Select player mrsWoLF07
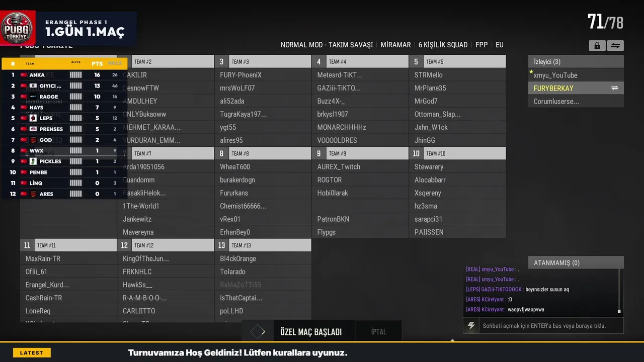 pos(263,88)
